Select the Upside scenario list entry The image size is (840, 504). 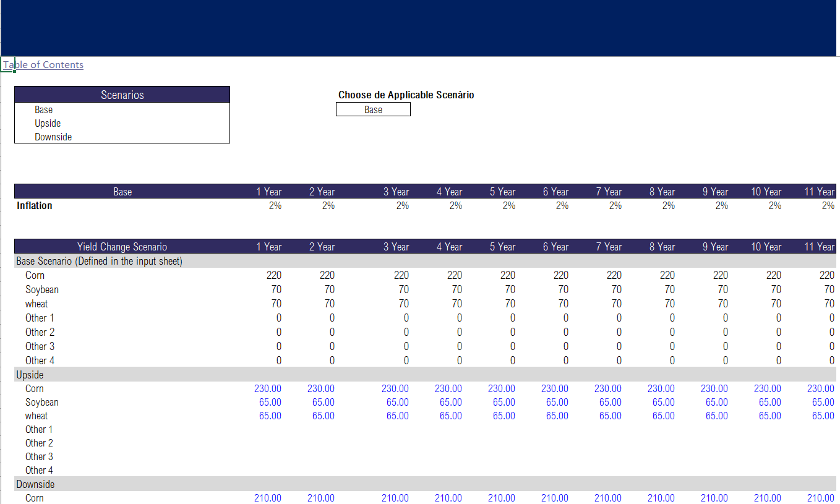tap(48, 123)
